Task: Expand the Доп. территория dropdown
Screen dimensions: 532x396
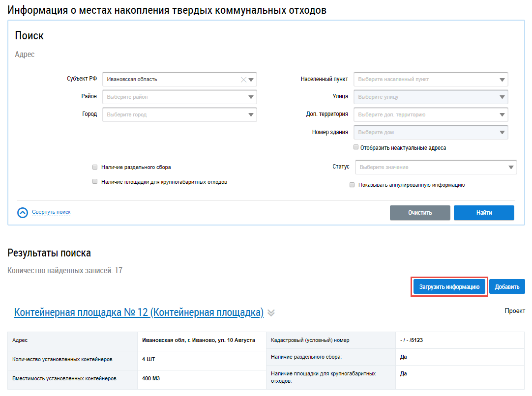Action: (x=502, y=115)
